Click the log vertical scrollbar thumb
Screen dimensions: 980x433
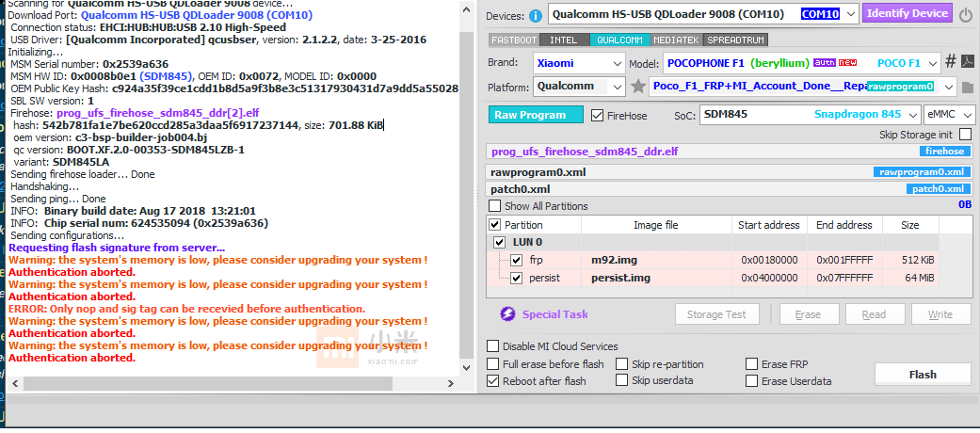point(466,195)
